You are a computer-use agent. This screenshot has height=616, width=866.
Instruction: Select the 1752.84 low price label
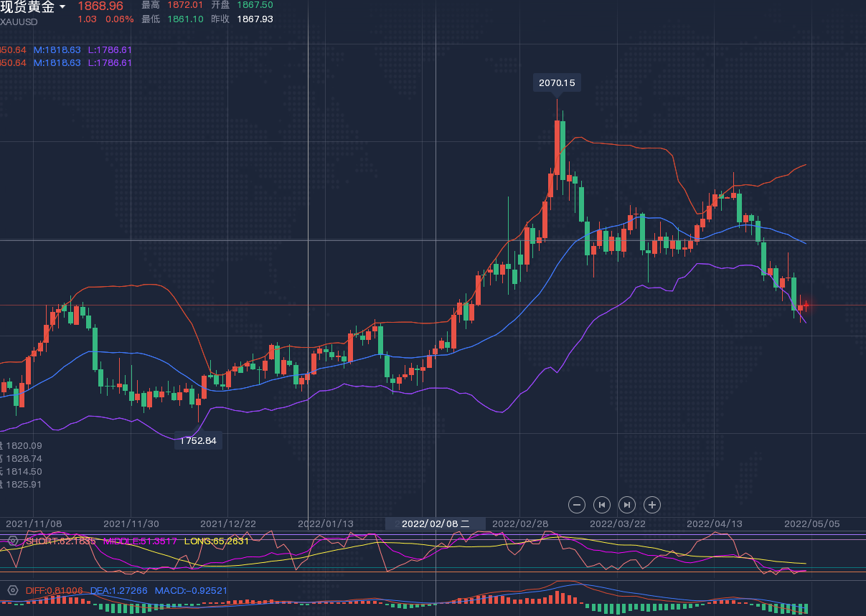pyautogui.click(x=198, y=440)
